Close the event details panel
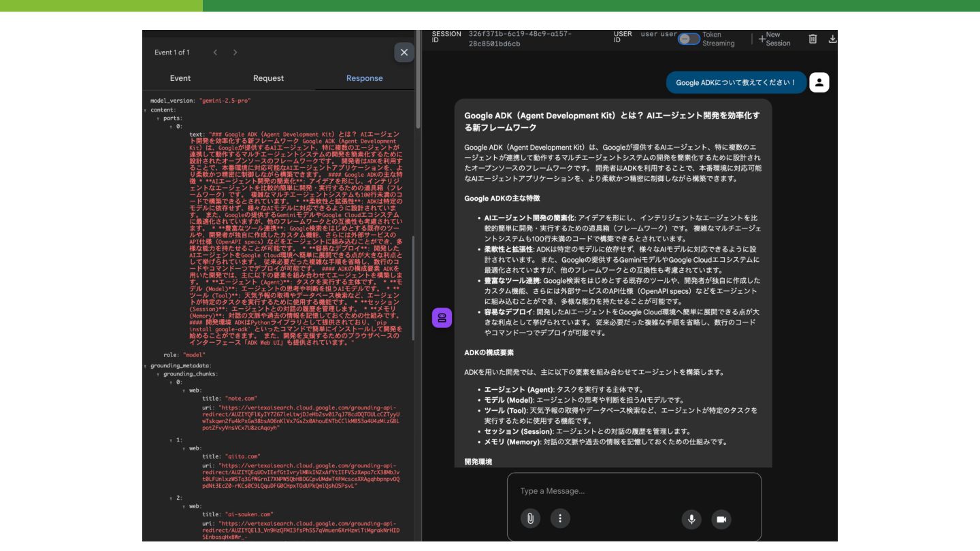Screen dimensions: 980x551 pyautogui.click(x=404, y=52)
